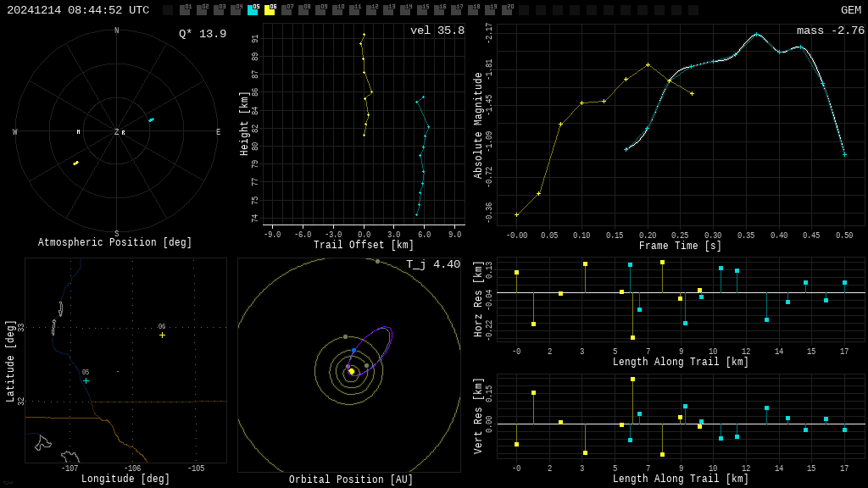Image resolution: width=868 pixels, height=488 pixels.
Task: Select the mass -2.76 readout
Action: click(830, 30)
